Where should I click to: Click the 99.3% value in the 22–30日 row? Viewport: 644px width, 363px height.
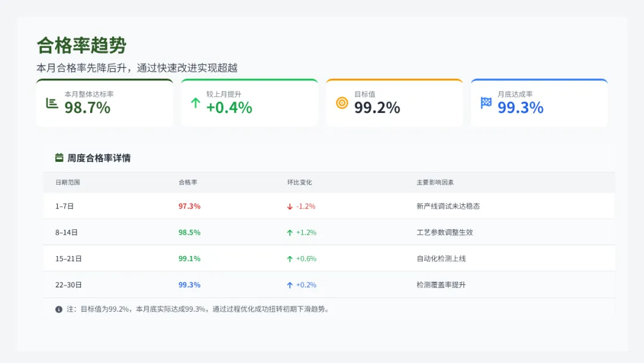coord(189,285)
